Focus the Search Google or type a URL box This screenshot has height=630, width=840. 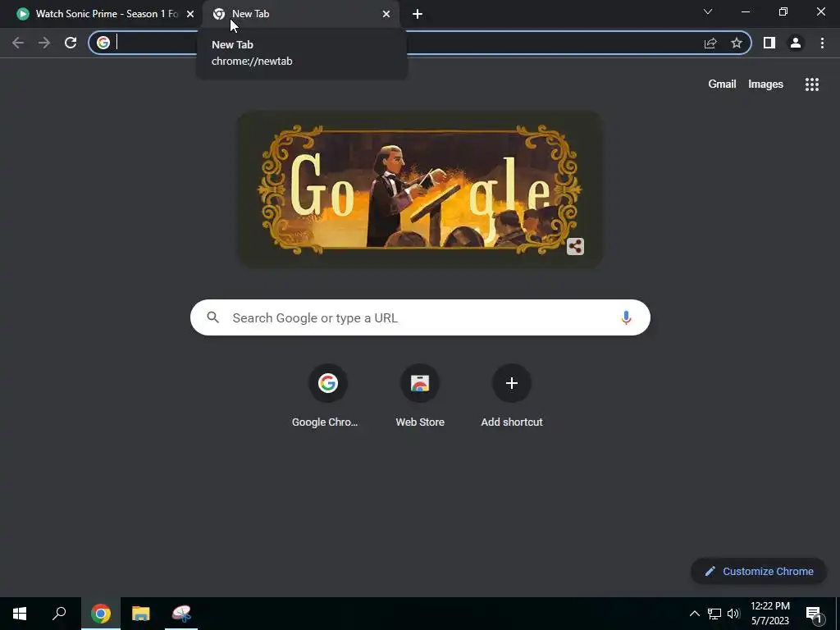tap(420, 317)
